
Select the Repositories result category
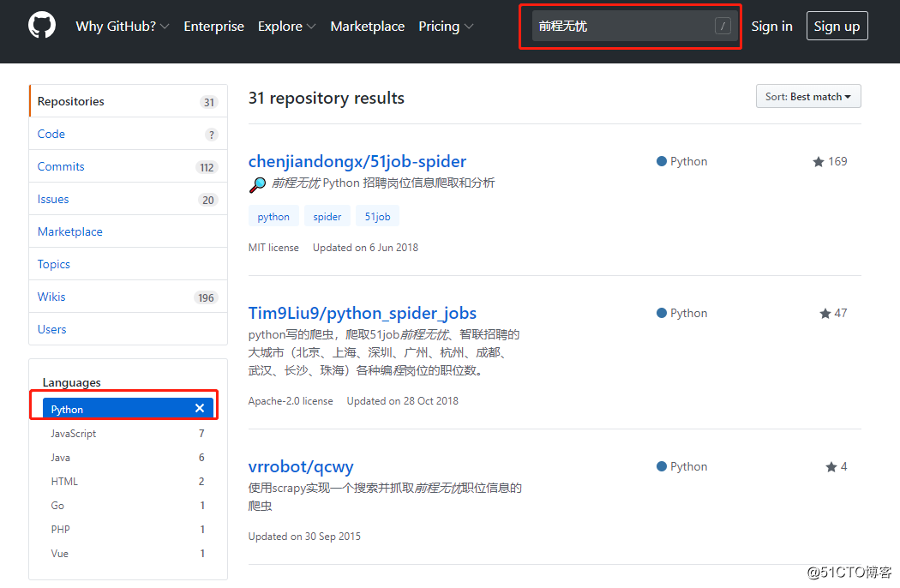pyautogui.click(x=128, y=101)
